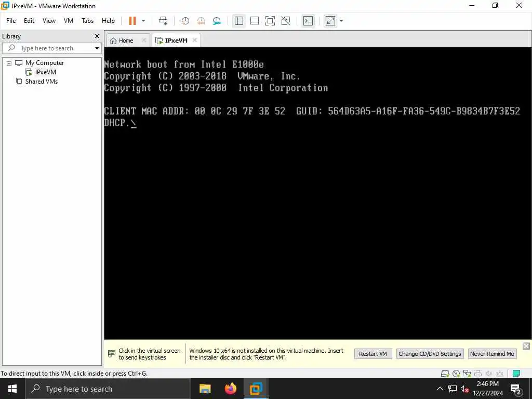Image resolution: width=532 pixels, height=399 pixels.
Task: Click the keyboard icon in the hint bar
Action: (111, 353)
